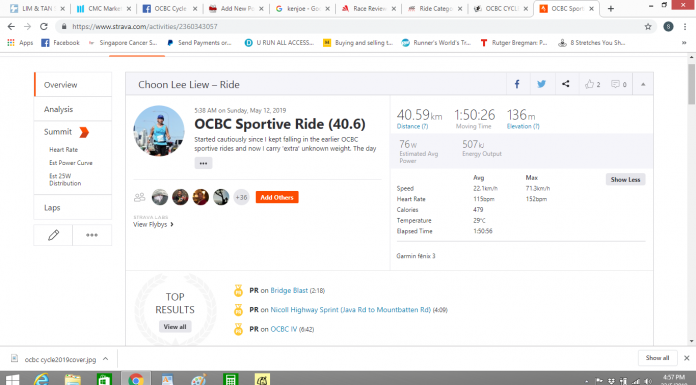The image size is (696, 385).
Task: Click the page vertical scrollbar
Action: (692, 84)
